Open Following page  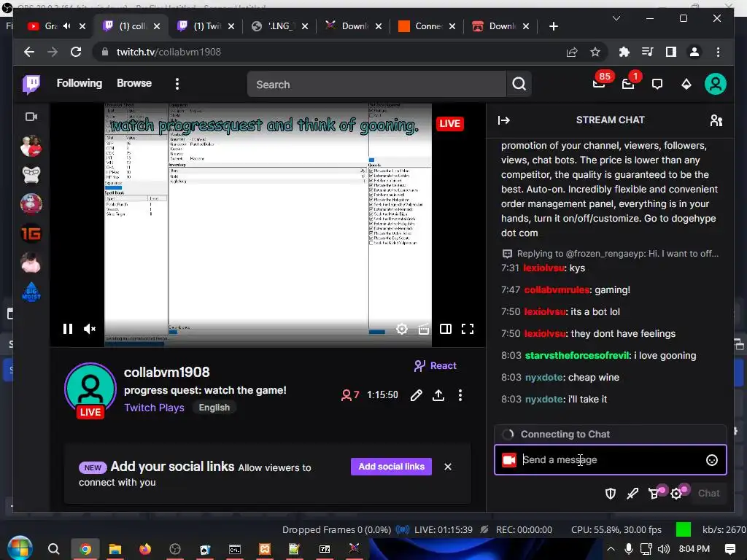[79, 83]
